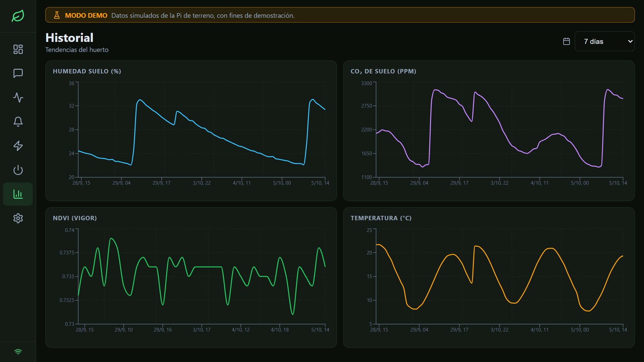Click the wifi status icon
Viewport: 644px width, 362px height.
(18, 352)
